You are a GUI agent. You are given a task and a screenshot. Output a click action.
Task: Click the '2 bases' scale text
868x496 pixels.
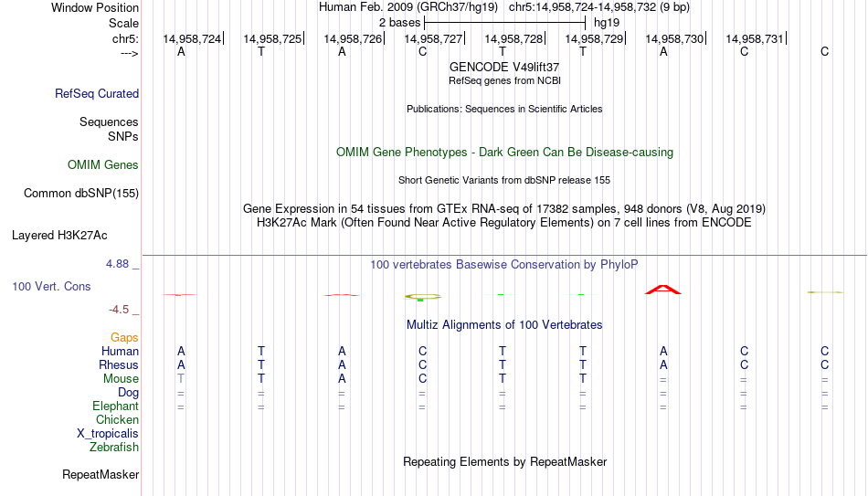click(399, 23)
